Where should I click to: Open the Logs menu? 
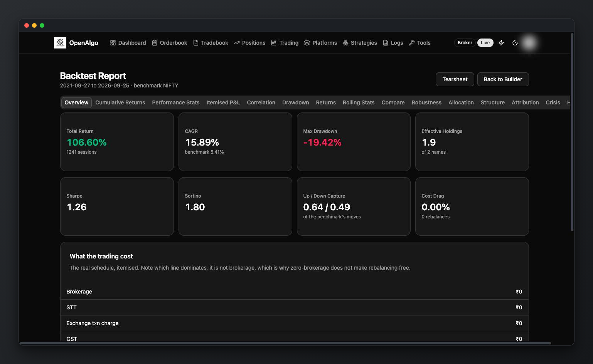click(393, 43)
